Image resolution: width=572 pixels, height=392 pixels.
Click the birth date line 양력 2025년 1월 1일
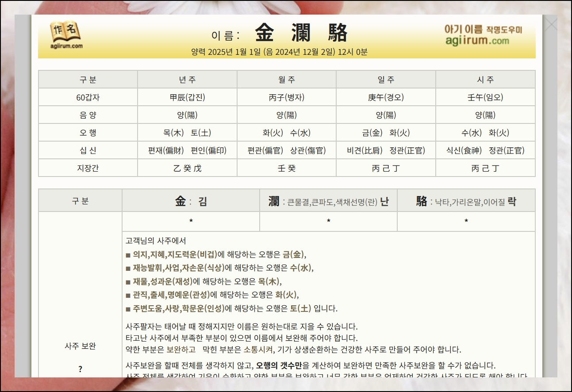[x=279, y=52]
